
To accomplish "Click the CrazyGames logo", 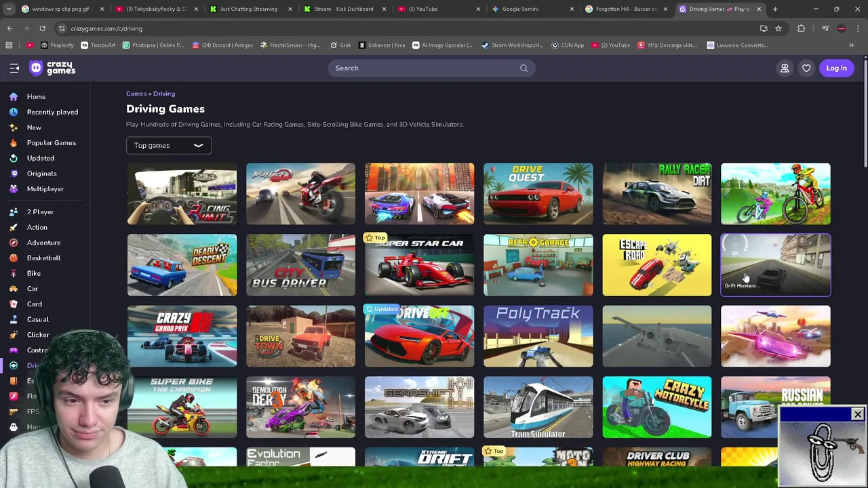I will [52, 68].
